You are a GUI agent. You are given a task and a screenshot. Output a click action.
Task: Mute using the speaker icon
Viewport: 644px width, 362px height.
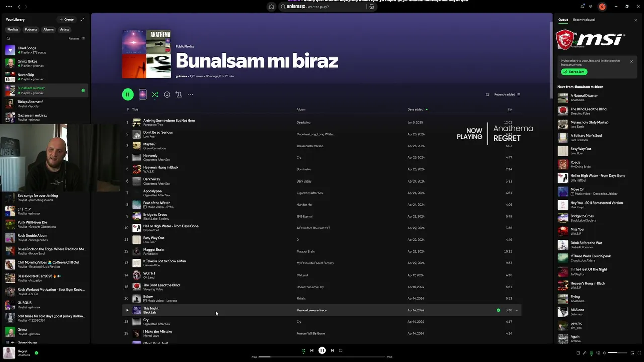(x=604, y=353)
